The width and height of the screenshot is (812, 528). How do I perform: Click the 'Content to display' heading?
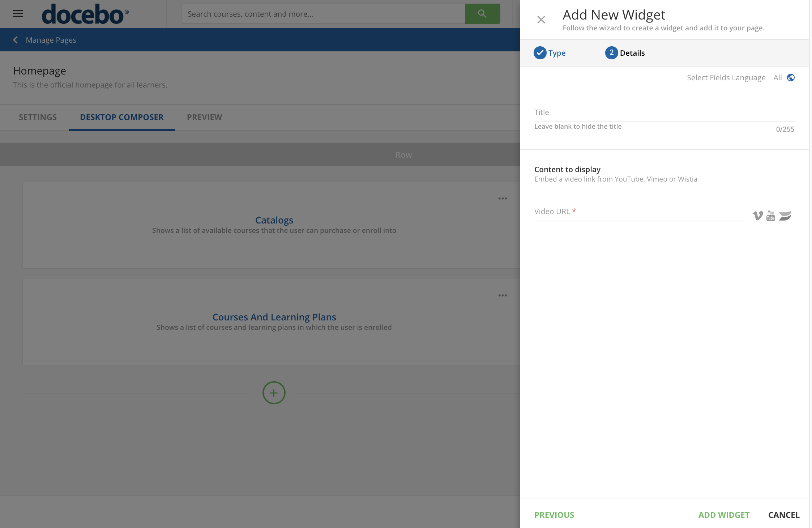567,169
